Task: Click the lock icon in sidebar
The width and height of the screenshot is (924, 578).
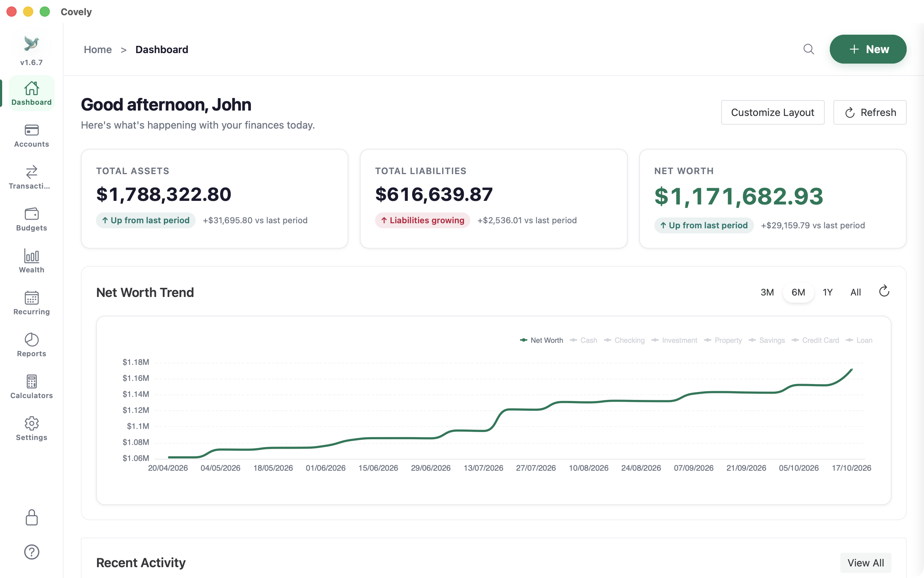Action: click(32, 518)
